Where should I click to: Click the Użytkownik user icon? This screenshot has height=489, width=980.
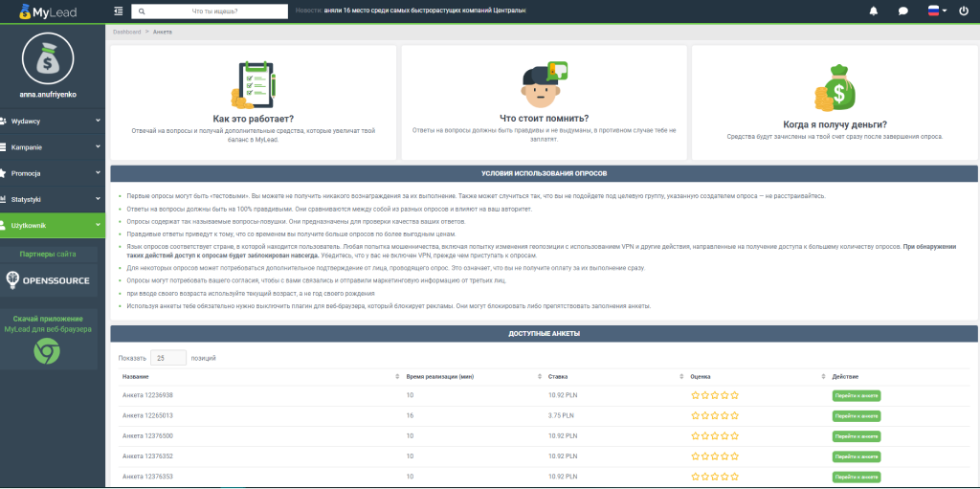click(3, 225)
